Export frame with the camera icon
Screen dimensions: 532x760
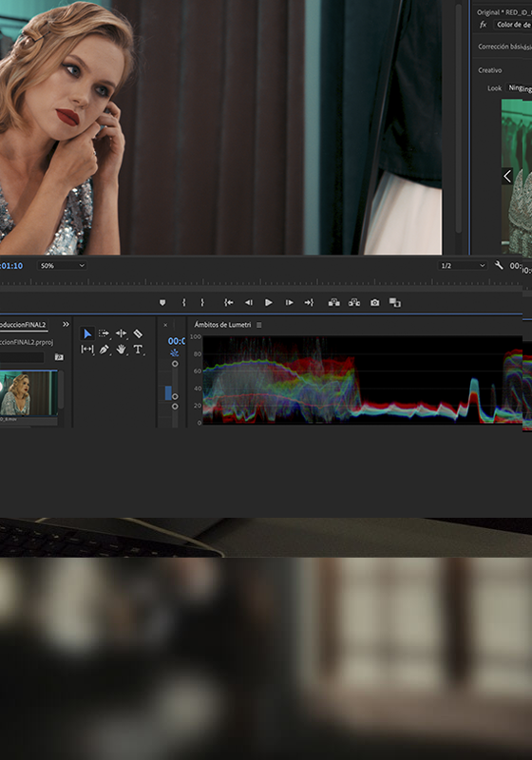pyautogui.click(x=375, y=302)
